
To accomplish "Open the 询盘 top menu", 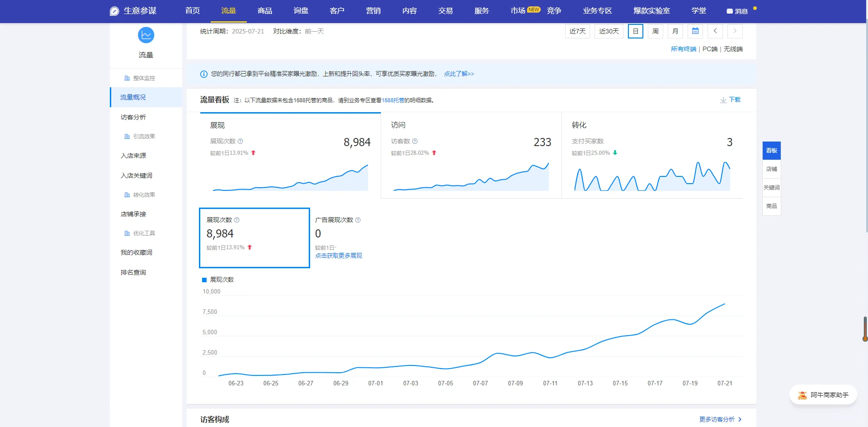I will coord(301,11).
